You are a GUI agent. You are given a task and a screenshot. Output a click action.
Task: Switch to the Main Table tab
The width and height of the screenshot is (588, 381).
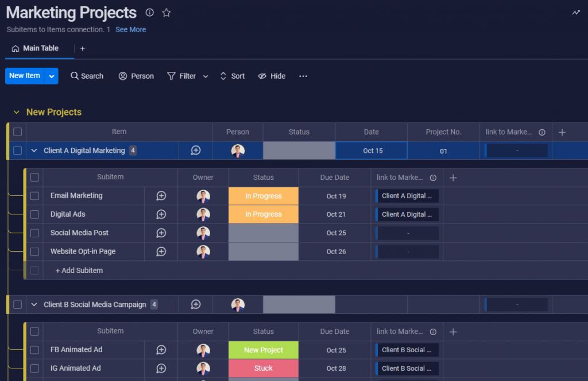(x=35, y=48)
